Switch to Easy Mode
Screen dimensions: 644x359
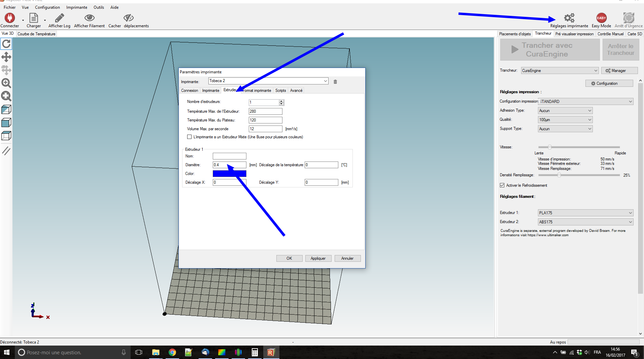[x=601, y=18]
